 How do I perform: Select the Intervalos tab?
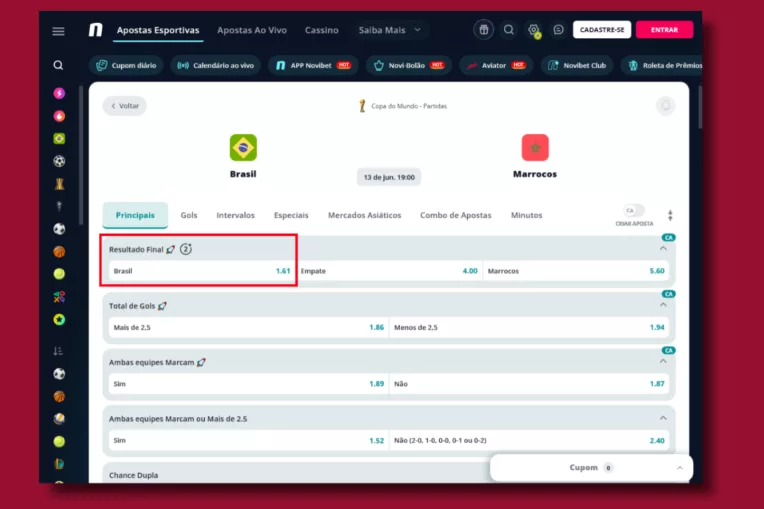pos(235,215)
